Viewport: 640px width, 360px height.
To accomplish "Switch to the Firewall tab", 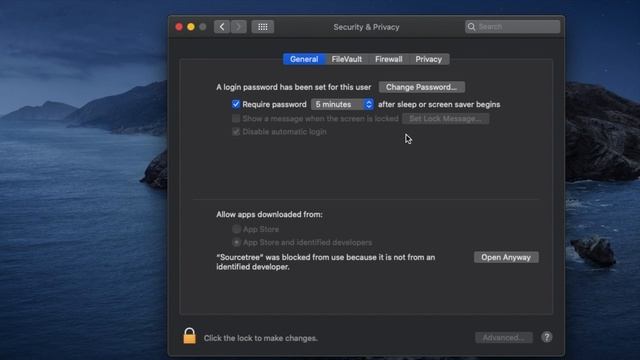I will tap(389, 59).
